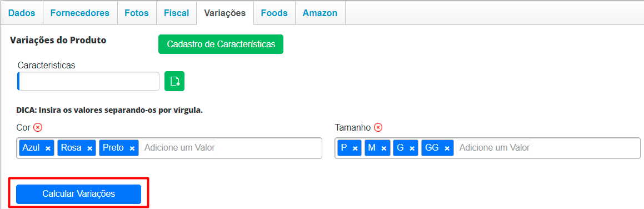Remove the Cor characteristic with red X
644x209 pixels.
click(x=38, y=127)
